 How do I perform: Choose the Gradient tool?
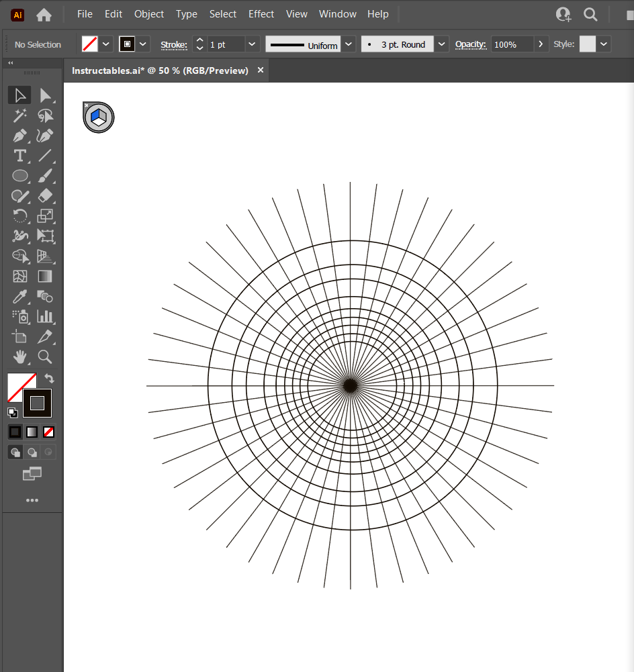tap(45, 276)
